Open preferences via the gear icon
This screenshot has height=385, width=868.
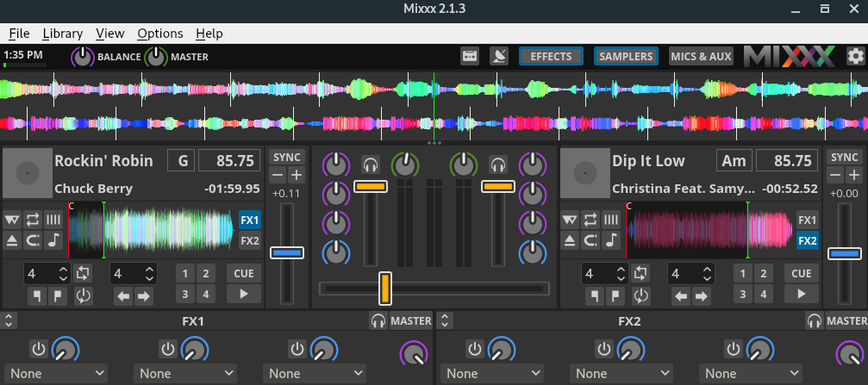point(856,57)
